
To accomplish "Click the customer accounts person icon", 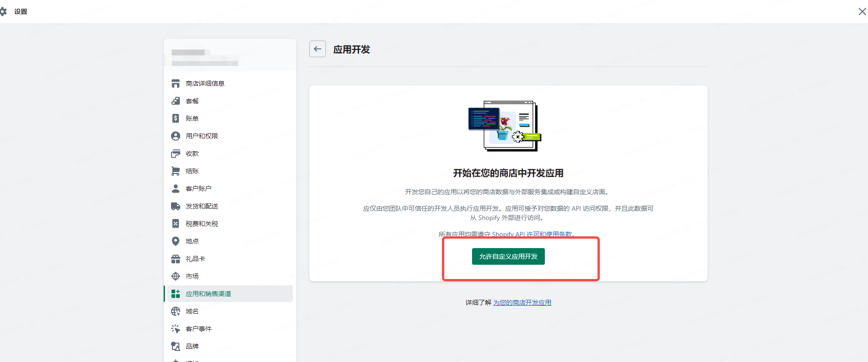I will pyautogui.click(x=176, y=189).
